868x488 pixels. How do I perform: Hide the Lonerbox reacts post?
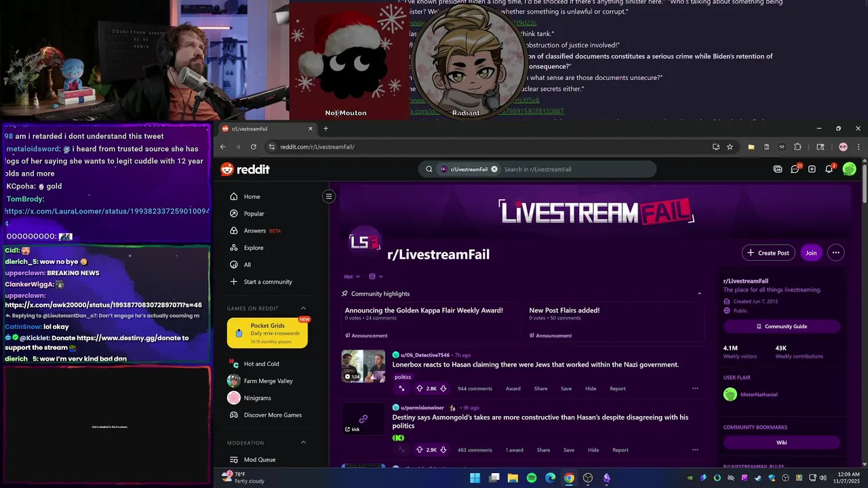tap(591, 388)
